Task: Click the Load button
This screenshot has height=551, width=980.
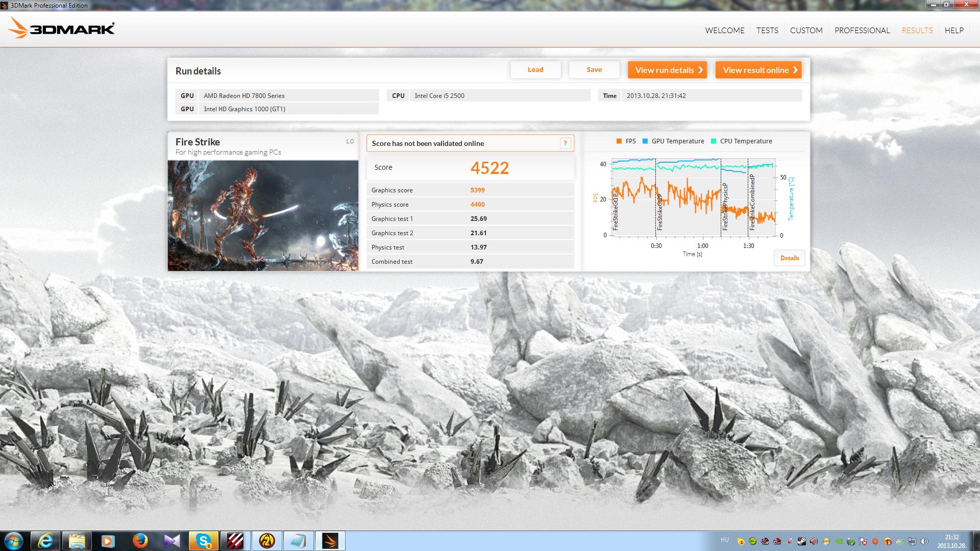Action: 535,70
